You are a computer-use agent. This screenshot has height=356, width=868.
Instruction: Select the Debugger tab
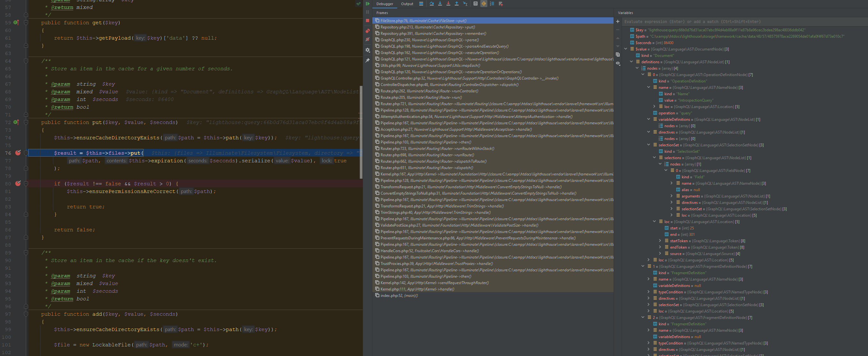tap(384, 4)
